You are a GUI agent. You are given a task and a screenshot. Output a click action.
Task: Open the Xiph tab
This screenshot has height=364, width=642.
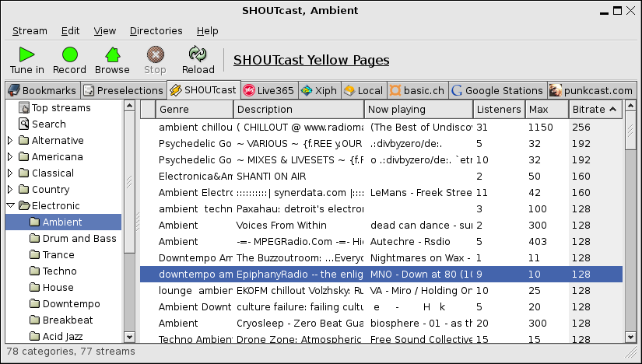pyautogui.click(x=319, y=90)
